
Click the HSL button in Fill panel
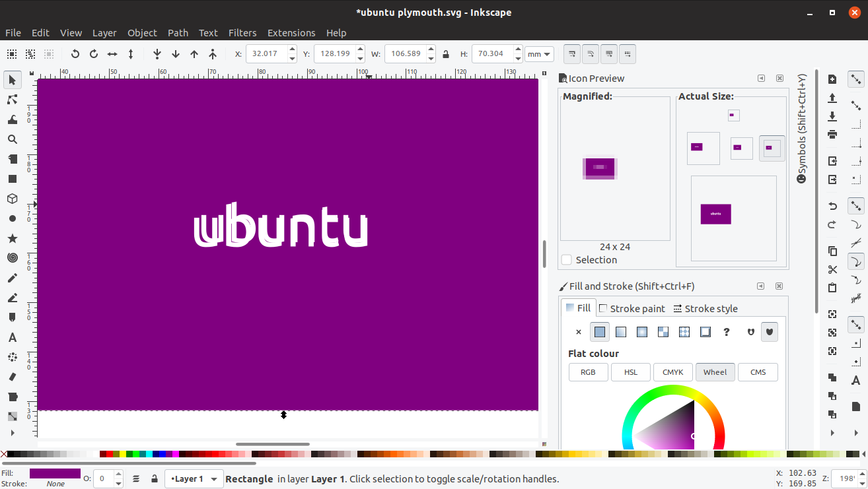(x=630, y=372)
